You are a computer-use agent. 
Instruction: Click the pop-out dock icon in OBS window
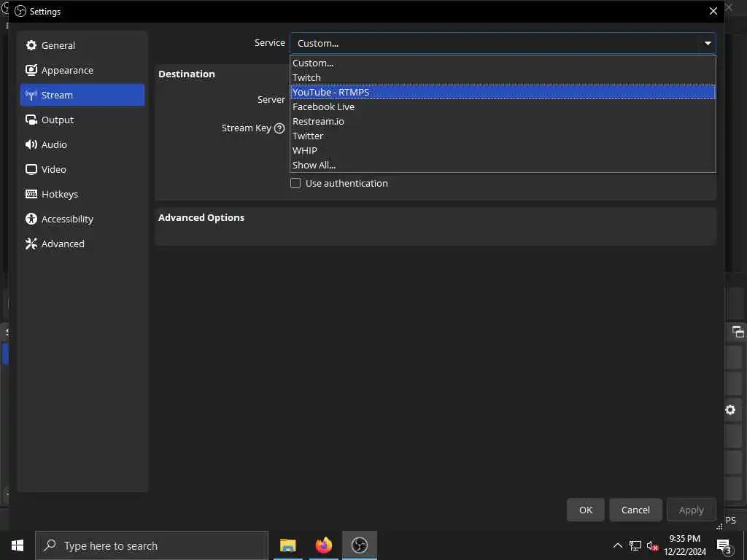pyautogui.click(x=738, y=332)
